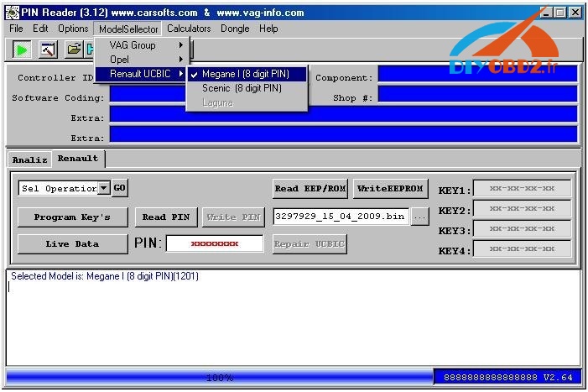The height and width of the screenshot is (392, 588).
Task: Click the Shop # blue field
Action: [477, 94]
